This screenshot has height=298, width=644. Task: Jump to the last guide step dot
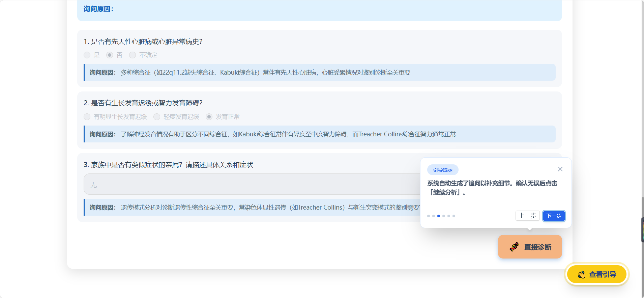454,216
